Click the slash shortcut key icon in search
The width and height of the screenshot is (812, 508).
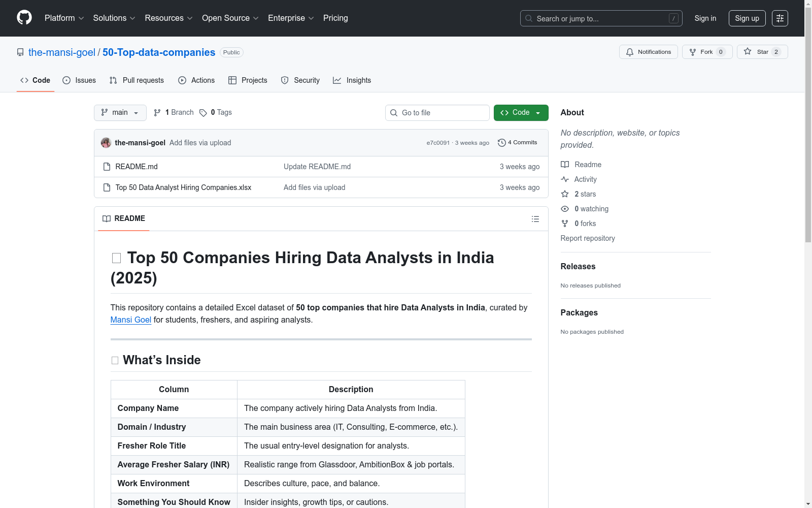(x=673, y=18)
